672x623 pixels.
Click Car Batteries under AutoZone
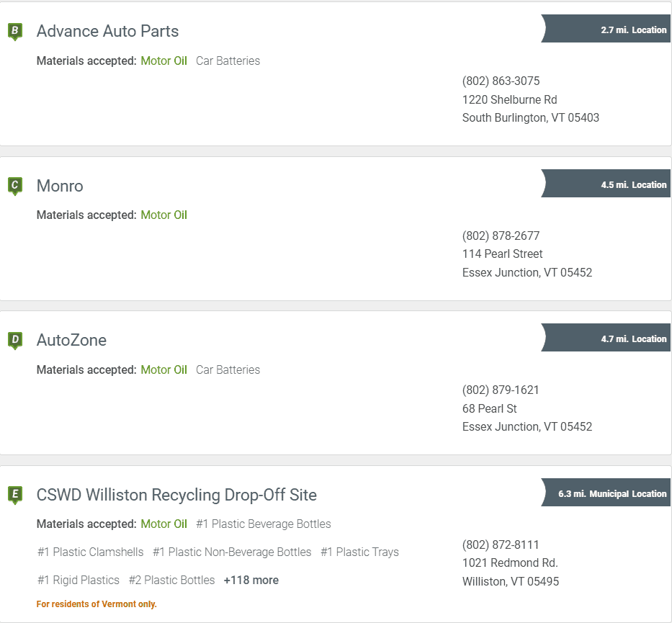tap(228, 369)
